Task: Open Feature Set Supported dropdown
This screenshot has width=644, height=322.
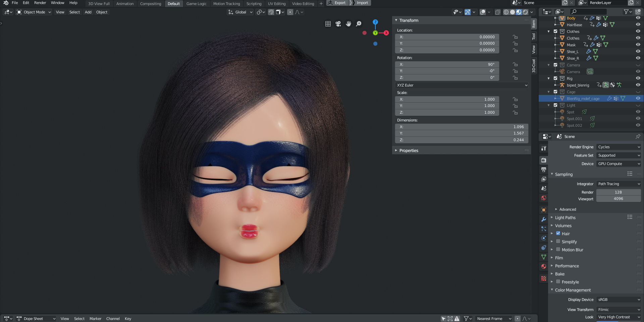Action: click(x=619, y=155)
